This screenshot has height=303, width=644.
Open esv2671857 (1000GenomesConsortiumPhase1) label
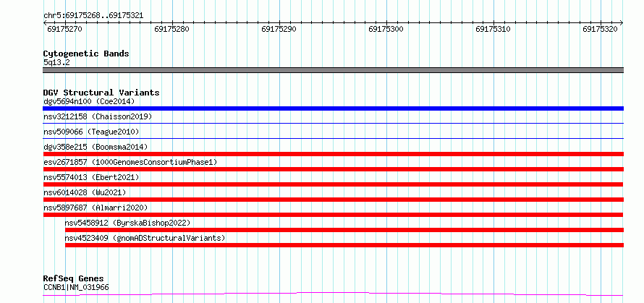[130, 162]
